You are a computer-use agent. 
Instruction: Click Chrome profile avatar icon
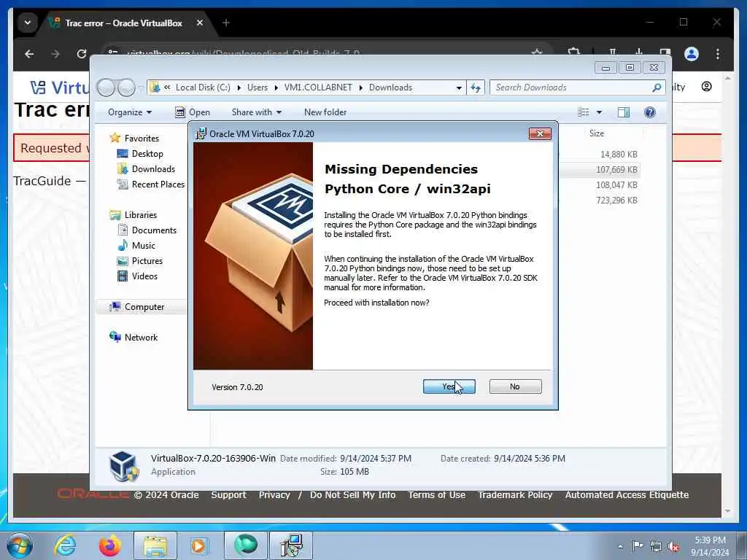click(x=692, y=54)
